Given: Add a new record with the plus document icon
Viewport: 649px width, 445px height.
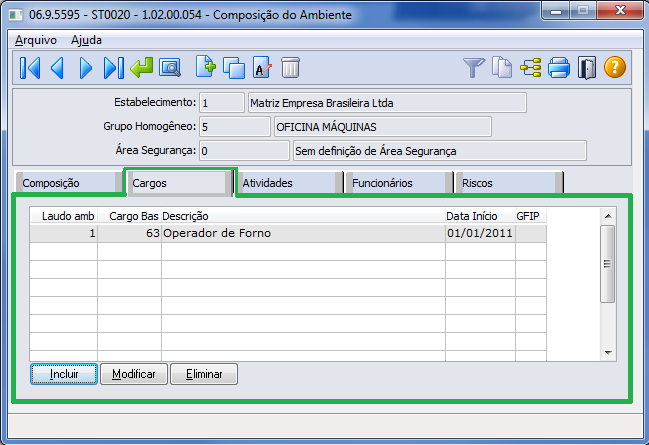Looking at the screenshot, I should [x=206, y=67].
